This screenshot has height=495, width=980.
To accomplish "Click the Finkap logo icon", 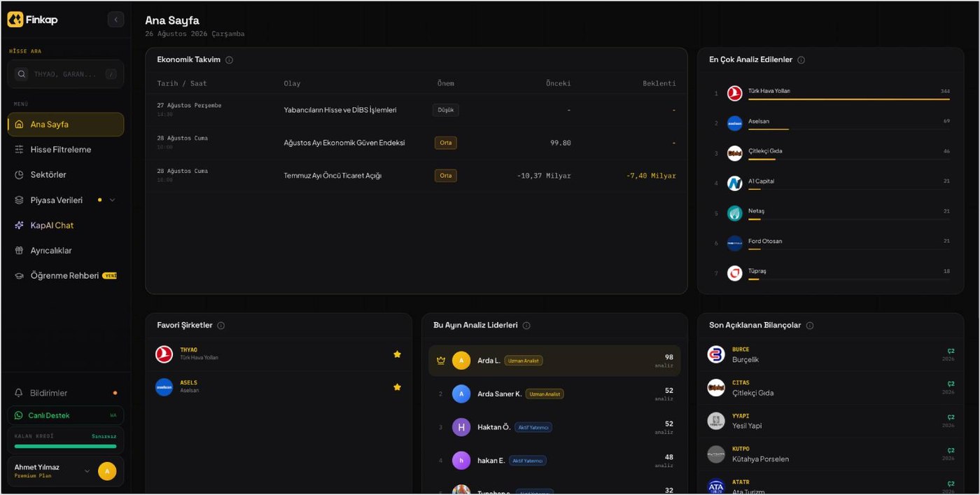I will coord(15,20).
